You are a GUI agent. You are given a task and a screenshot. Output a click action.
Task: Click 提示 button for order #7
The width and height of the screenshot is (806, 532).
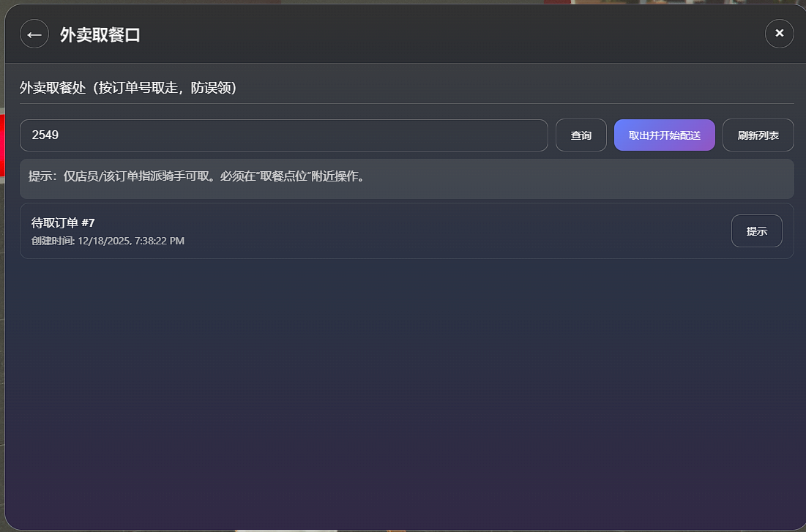[x=757, y=231]
